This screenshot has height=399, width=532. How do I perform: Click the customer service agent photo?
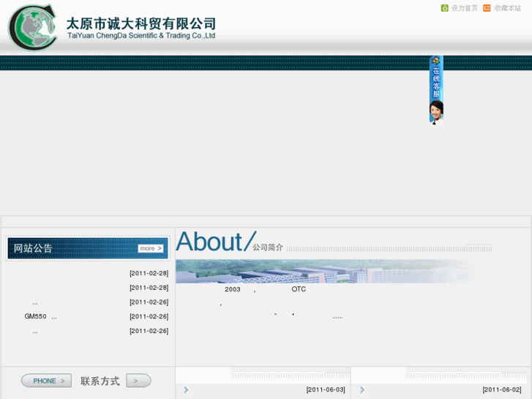coord(436,112)
